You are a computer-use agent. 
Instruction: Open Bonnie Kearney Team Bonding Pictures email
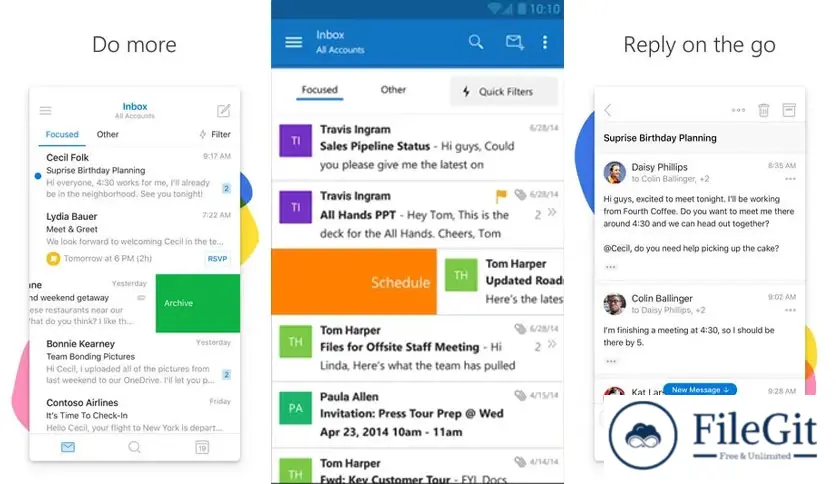134,362
